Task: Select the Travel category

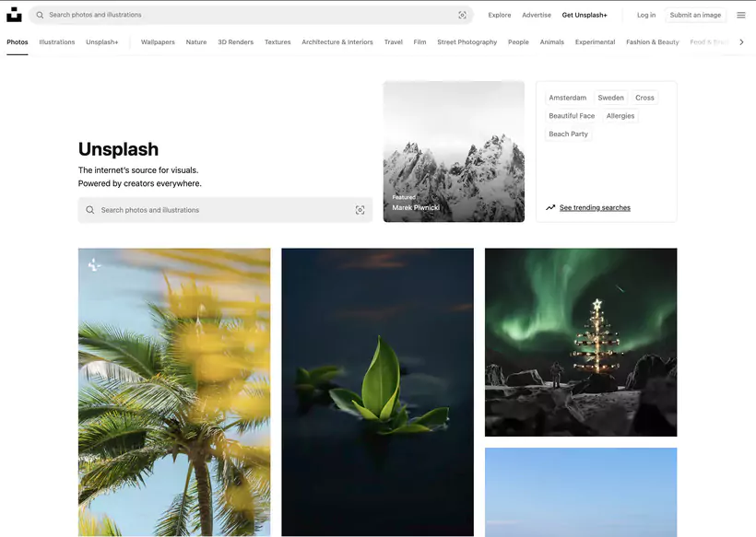Action: [x=394, y=41]
